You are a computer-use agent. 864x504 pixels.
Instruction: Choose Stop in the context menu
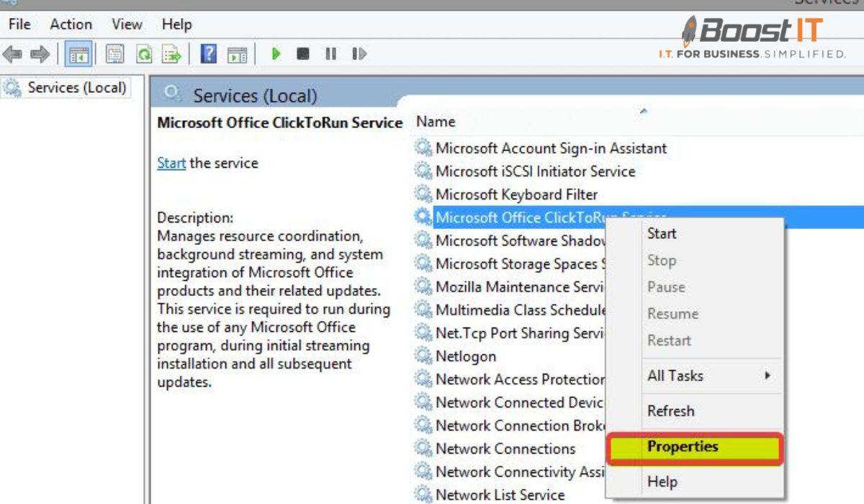[x=661, y=261]
